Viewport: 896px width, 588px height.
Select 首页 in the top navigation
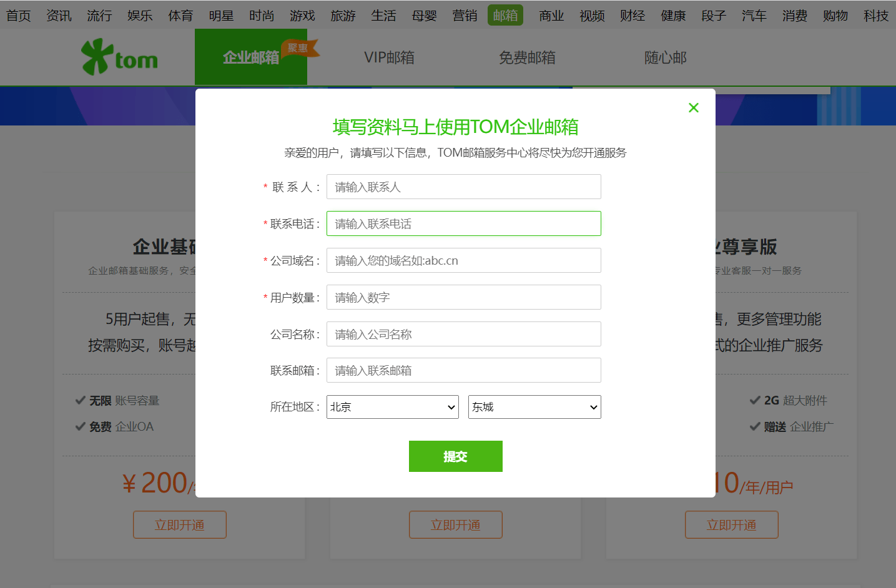(x=18, y=16)
